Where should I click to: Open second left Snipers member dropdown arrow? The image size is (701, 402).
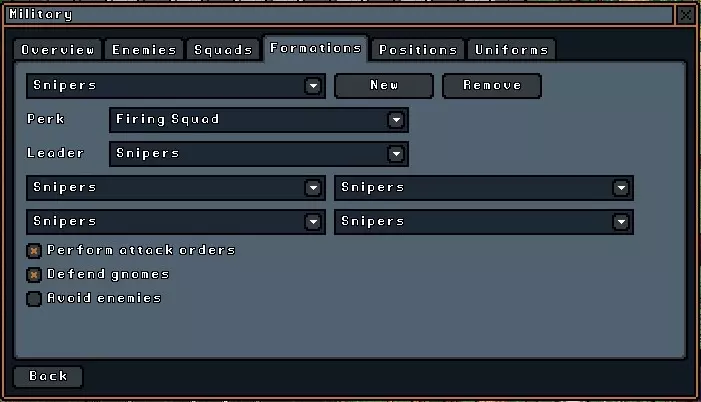[313, 222]
